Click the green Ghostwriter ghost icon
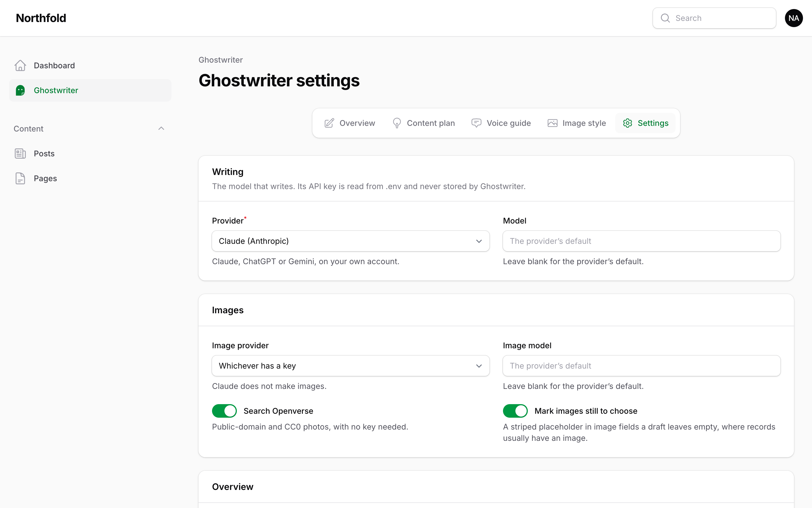812x508 pixels. tap(20, 90)
